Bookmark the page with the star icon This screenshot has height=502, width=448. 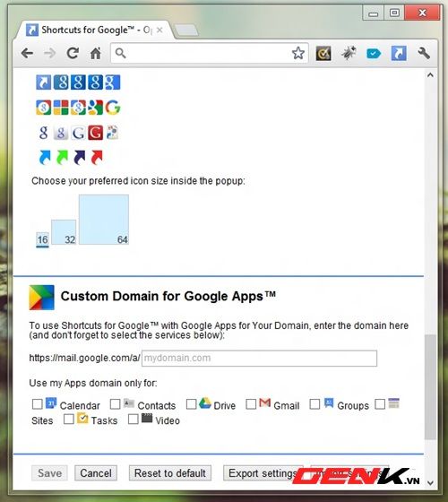point(297,53)
